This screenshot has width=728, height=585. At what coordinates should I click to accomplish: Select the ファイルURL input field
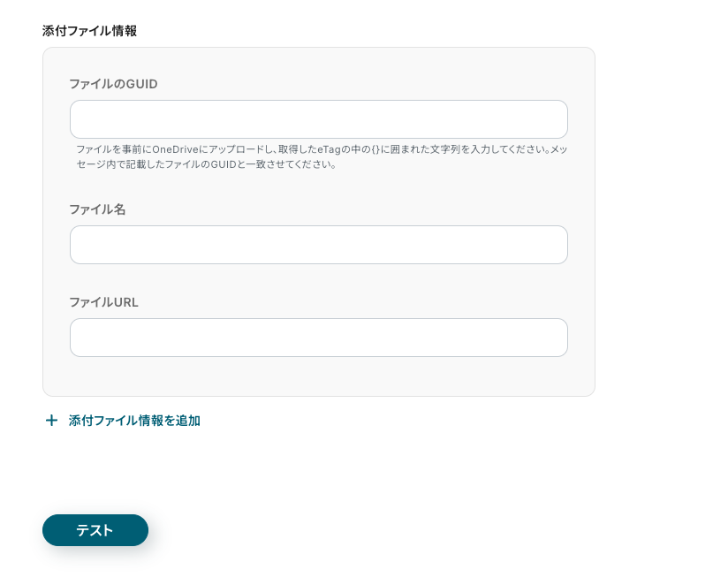318,338
